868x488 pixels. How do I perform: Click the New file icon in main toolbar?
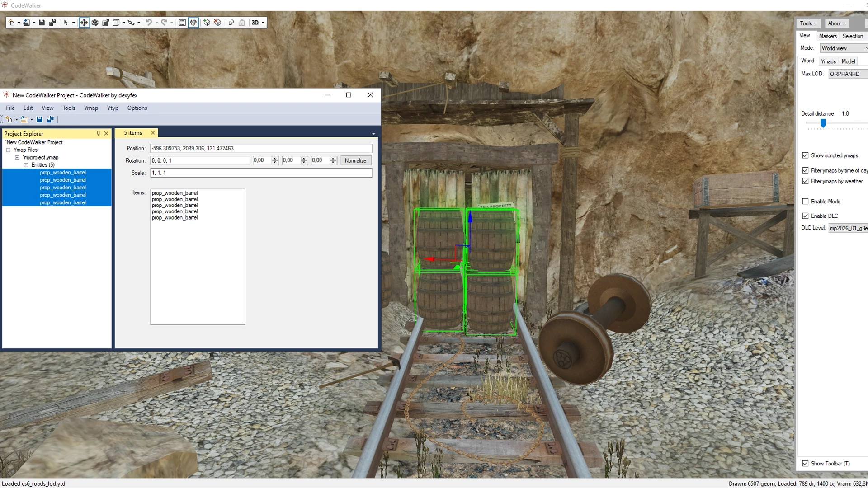pos(11,23)
